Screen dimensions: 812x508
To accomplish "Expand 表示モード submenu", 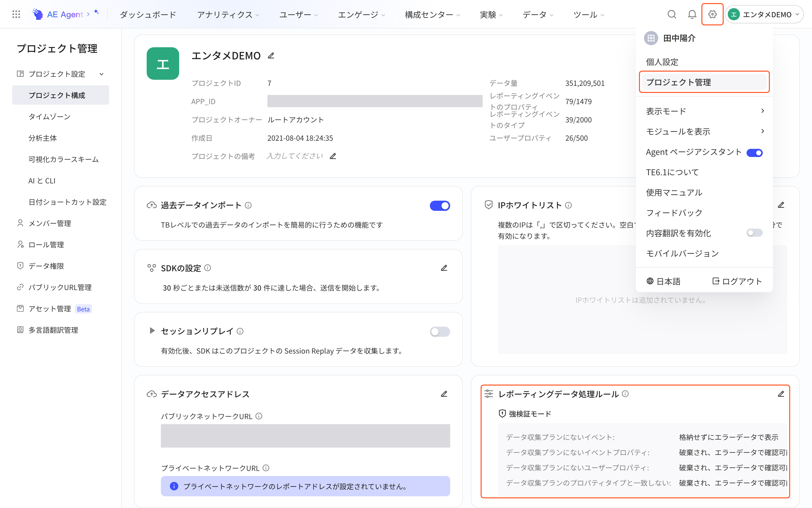I will (704, 111).
